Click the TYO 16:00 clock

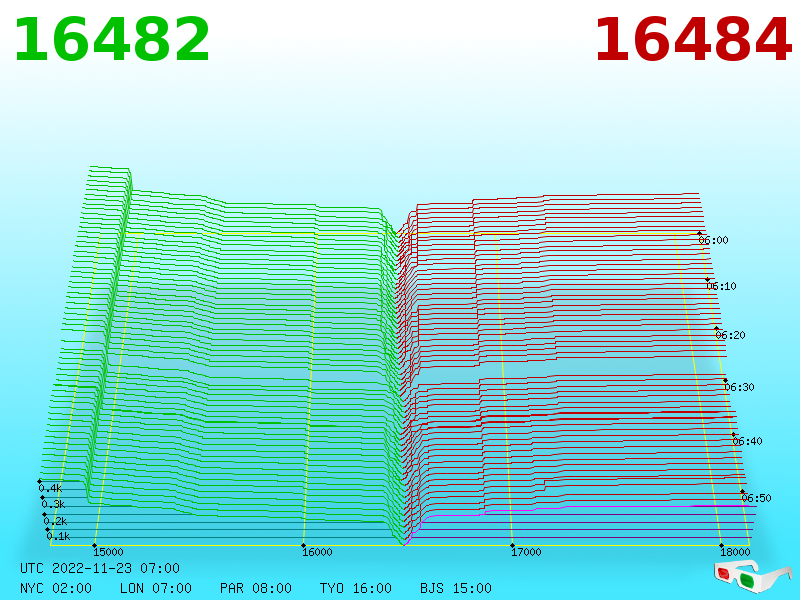click(x=356, y=588)
